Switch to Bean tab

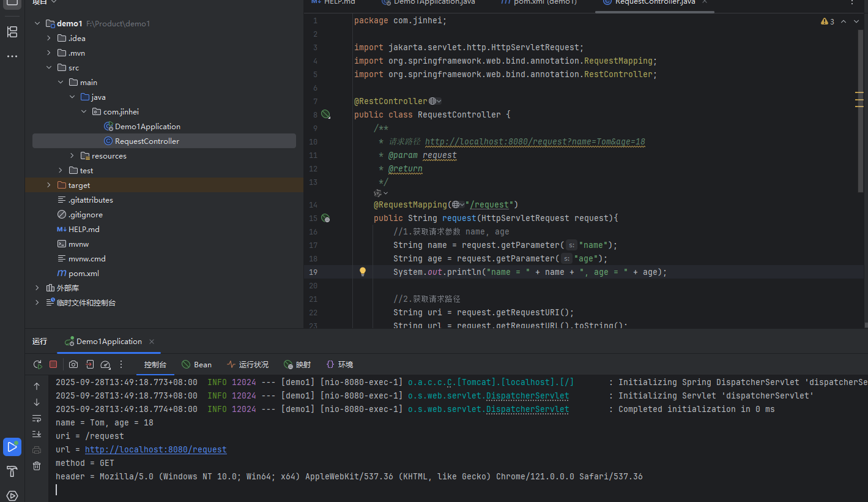coord(196,364)
